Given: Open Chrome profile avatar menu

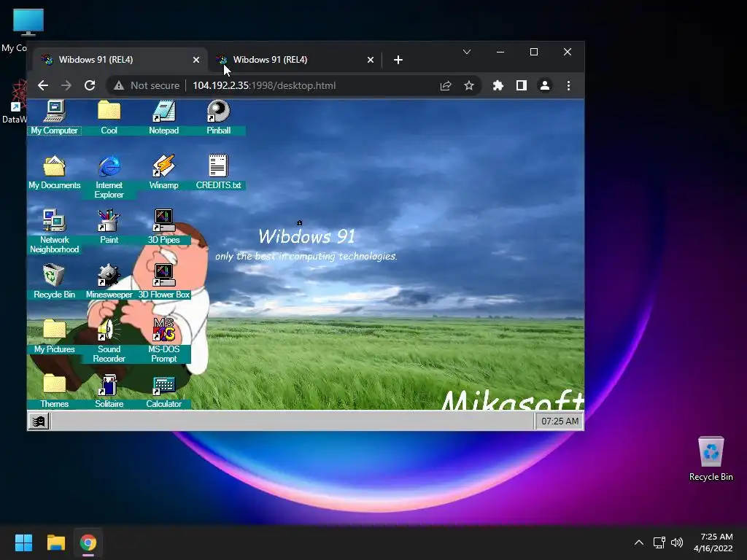Looking at the screenshot, I should coord(544,86).
